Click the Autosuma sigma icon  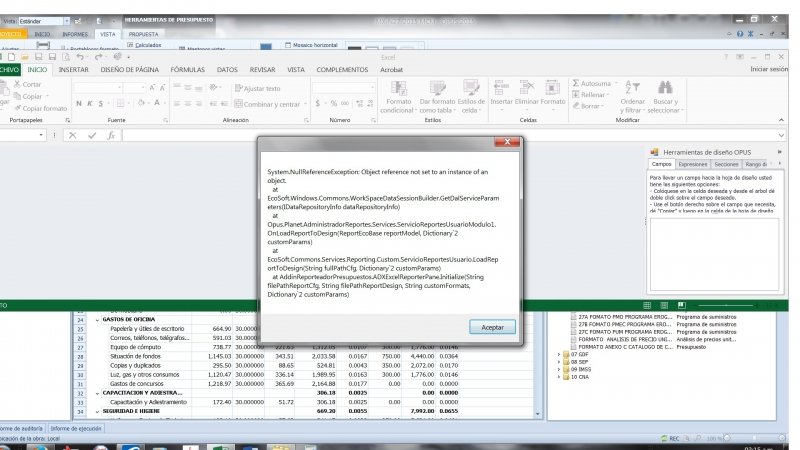click(x=575, y=83)
